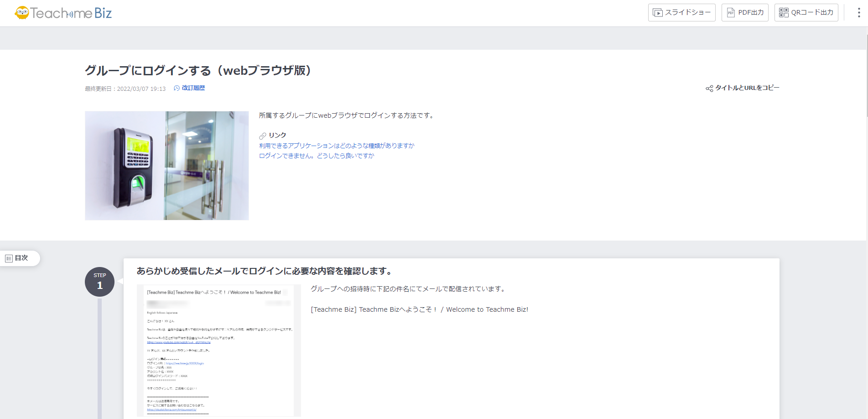Screen dimensions: 868x419
Task: Export manual via PDF出力 button
Action: tap(745, 12)
